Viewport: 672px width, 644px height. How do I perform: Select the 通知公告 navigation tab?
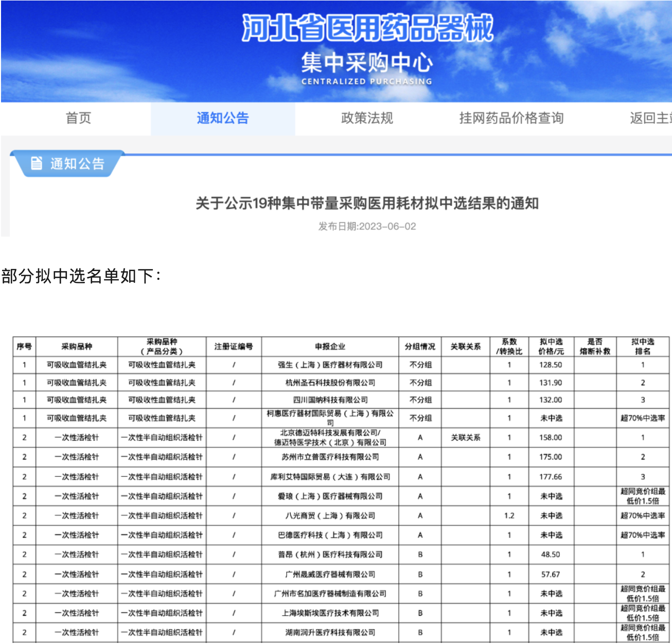(223, 118)
